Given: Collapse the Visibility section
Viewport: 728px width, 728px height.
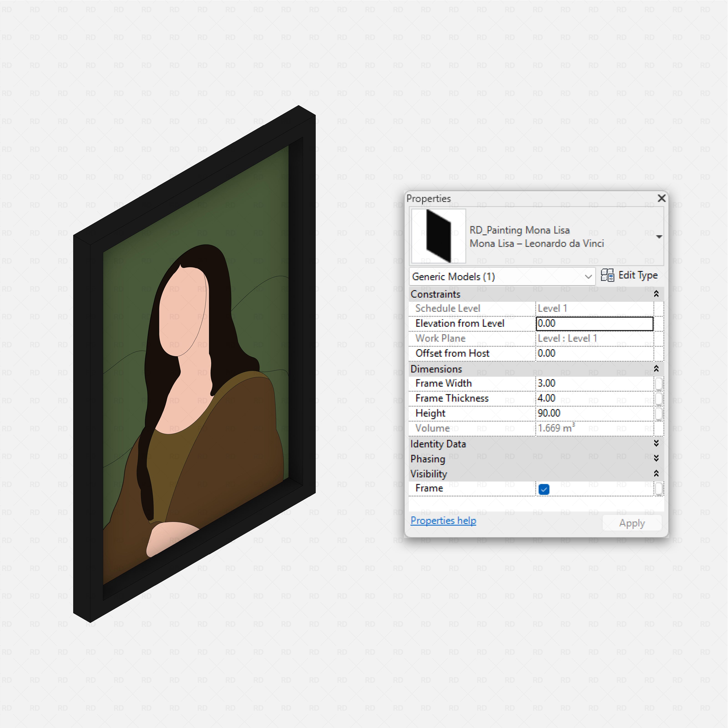Looking at the screenshot, I should point(656,474).
